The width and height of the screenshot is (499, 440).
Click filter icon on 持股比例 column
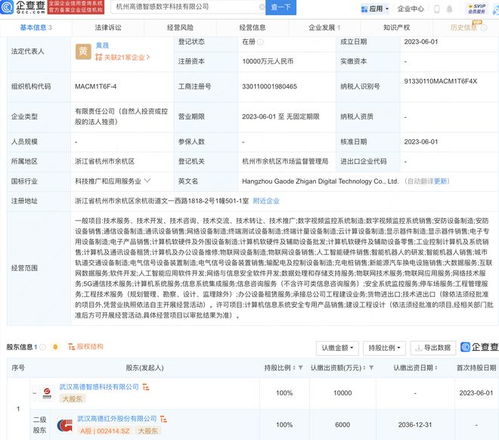pos(300,368)
